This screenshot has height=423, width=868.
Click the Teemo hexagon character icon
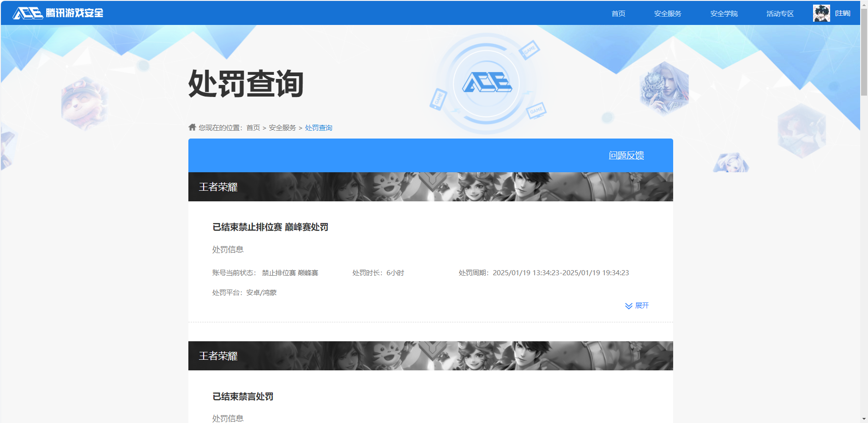tap(84, 103)
